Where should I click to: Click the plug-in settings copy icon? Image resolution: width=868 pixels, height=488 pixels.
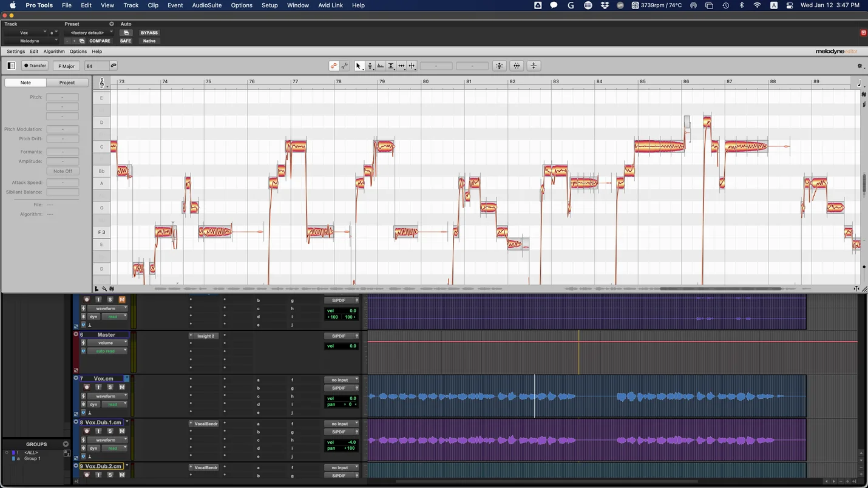82,41
